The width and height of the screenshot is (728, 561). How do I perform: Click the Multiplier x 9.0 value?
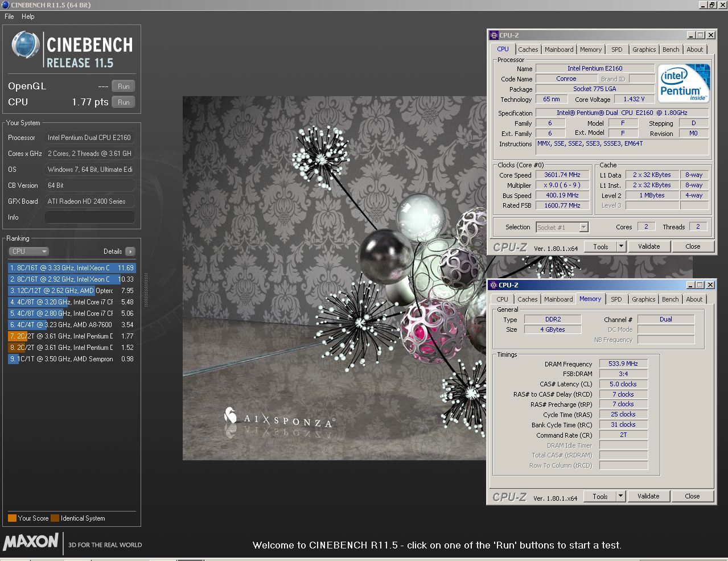point(562,185)
